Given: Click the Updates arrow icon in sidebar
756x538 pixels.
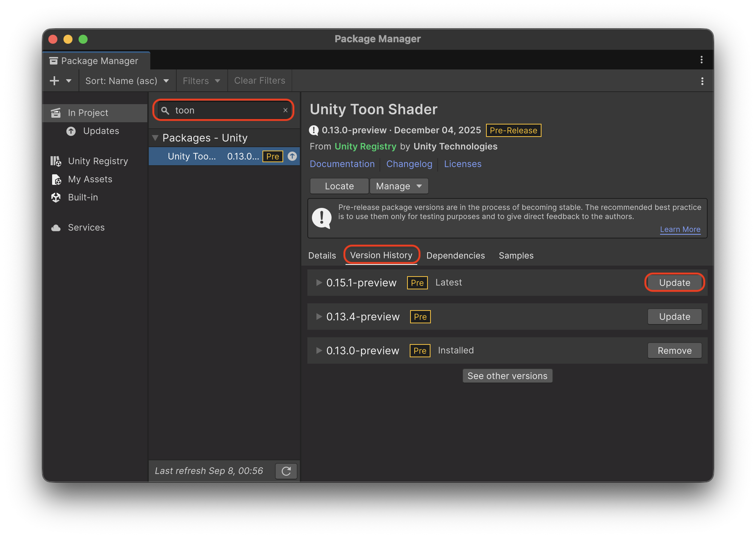Looking at the screenshot, I should 71,131.
